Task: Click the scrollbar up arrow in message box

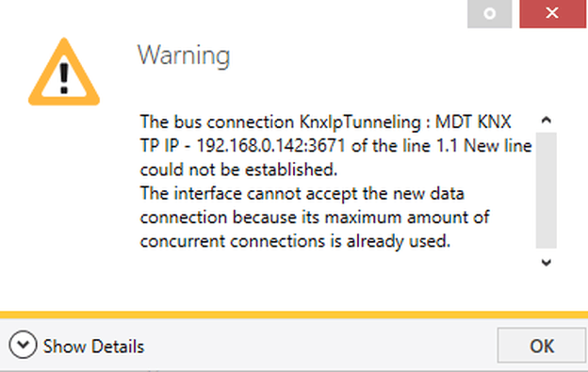Action: [x=547, y=121]
